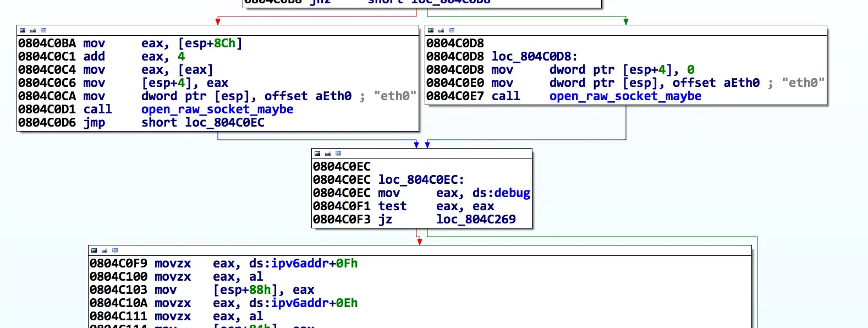Click third title icon of 0804C0BA block
Screen dimensions: 868x328
[x=43, y=30]
